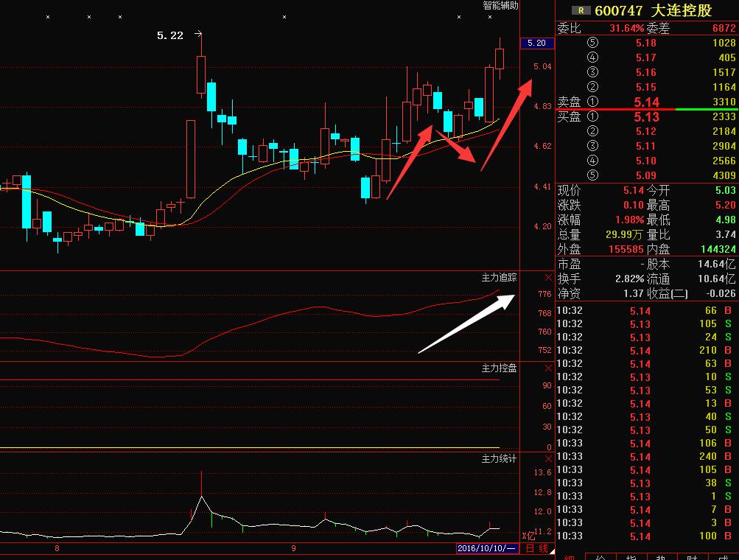The image size is (739, 560).
Task: Click the 主力控盘 indicator title
Action: click(499, 368)
